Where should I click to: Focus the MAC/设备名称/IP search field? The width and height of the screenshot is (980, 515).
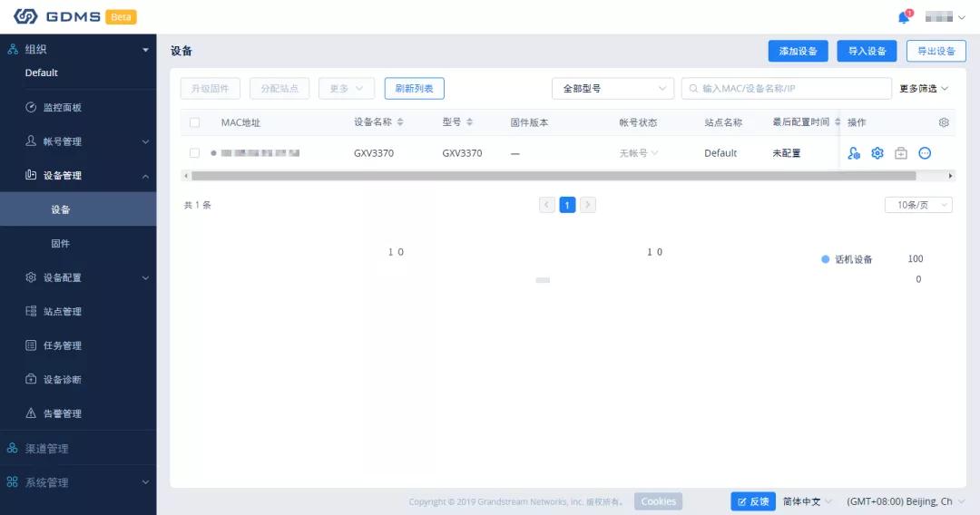click(786, 89)
